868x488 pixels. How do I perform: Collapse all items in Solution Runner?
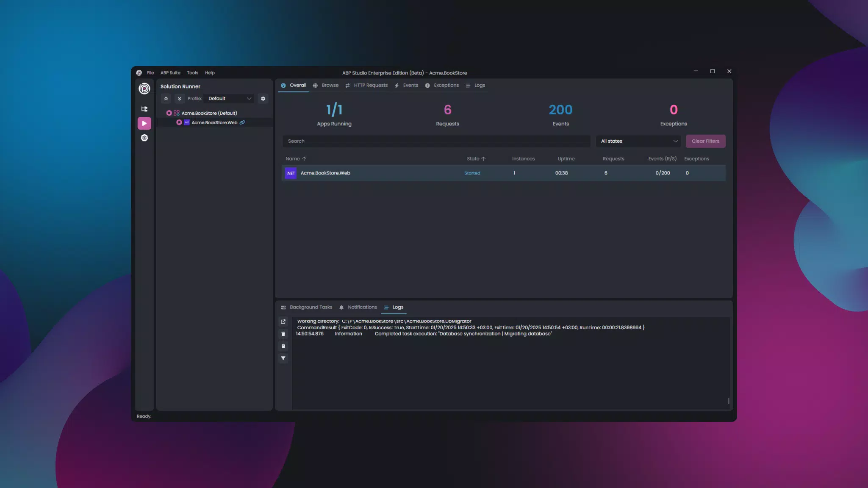[x=166, y=99]
